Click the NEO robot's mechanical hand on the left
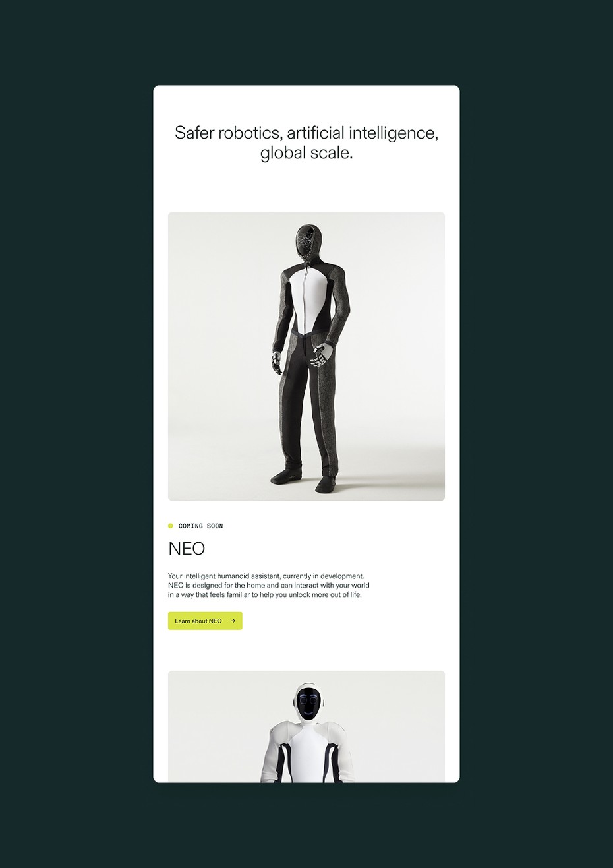Viewport: 613px width, 868px height. (277, 363)
